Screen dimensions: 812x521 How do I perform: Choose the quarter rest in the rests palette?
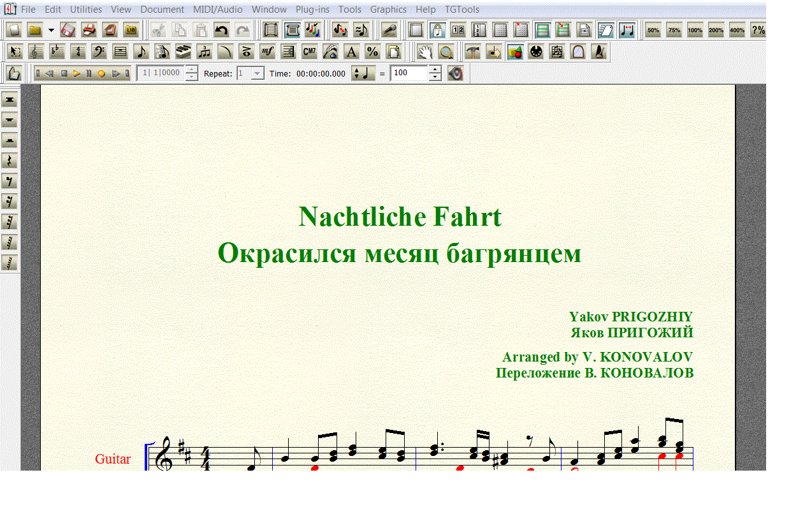coord(10,161)
